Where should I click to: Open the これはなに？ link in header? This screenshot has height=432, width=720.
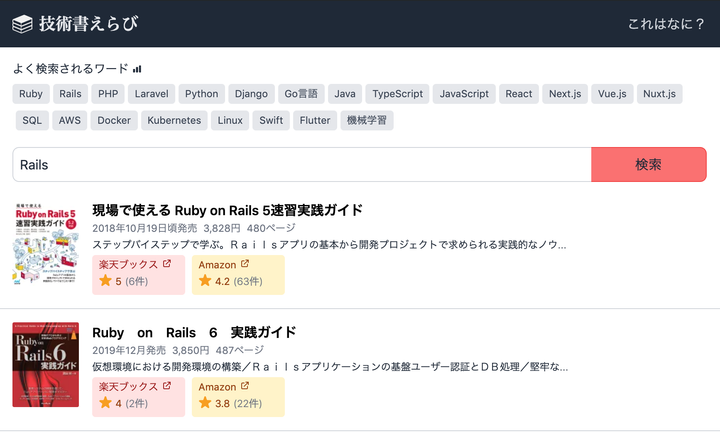pyautogui.click(x=666, y=24)
